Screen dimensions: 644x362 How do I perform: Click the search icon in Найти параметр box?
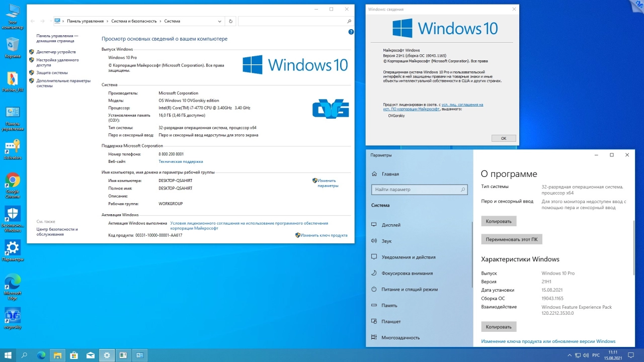463,190
